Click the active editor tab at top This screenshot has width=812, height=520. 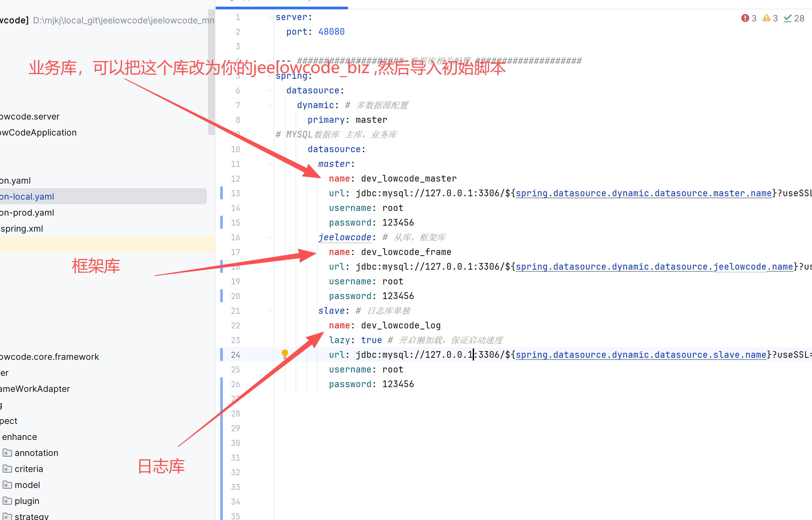(282, 3)
